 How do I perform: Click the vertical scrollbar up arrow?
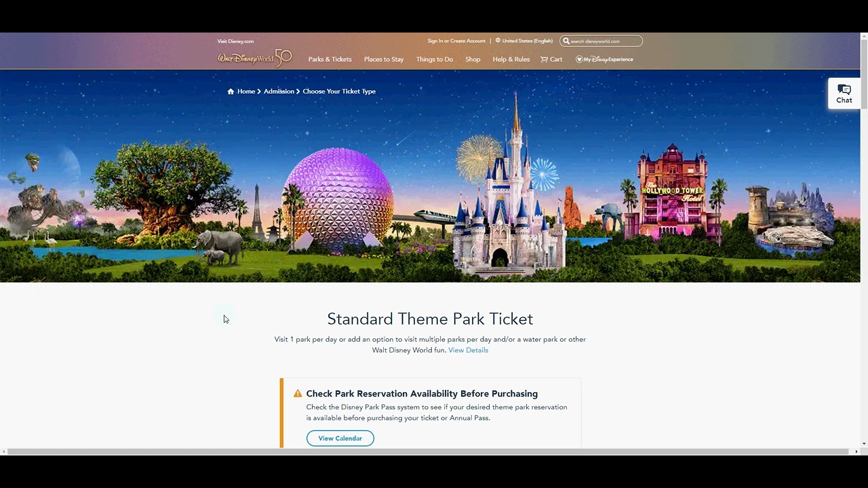864,37
